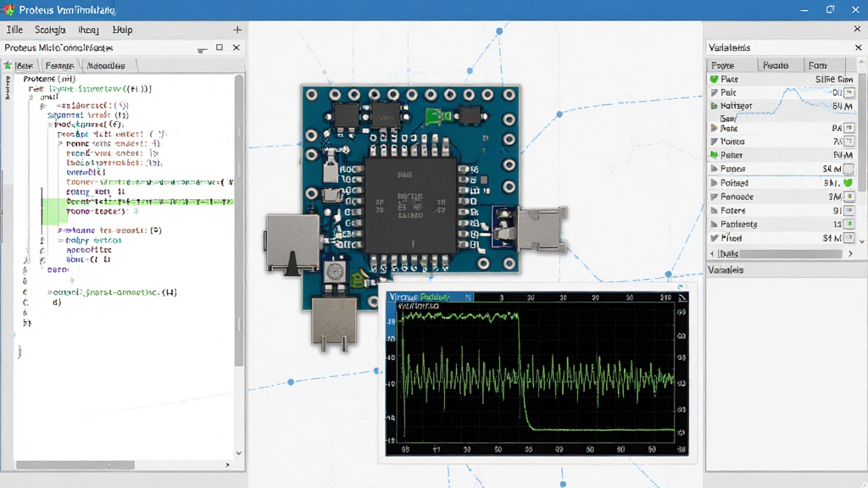Screen dimensions: 868x488
Task: Click scroll-right arrow of the code editor
Action: 227,465
